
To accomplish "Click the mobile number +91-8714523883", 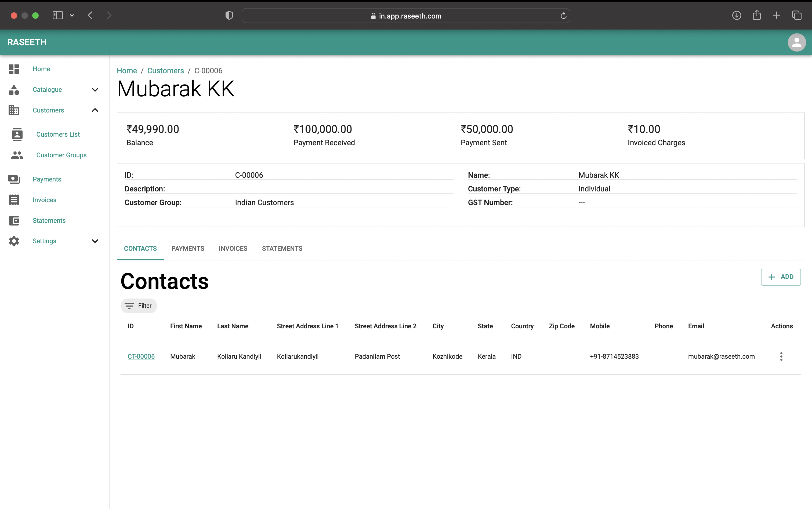I will pyautogui.click(x=614, y=357).
